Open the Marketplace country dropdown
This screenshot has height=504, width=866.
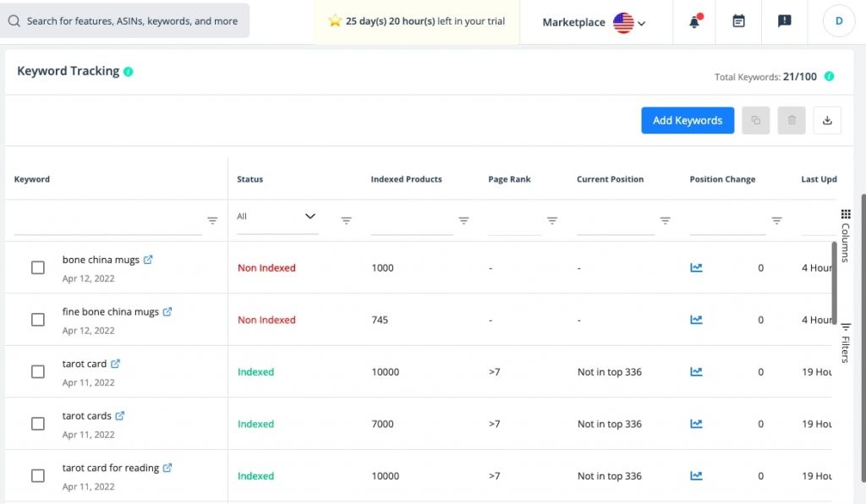[x=629, y=23]
